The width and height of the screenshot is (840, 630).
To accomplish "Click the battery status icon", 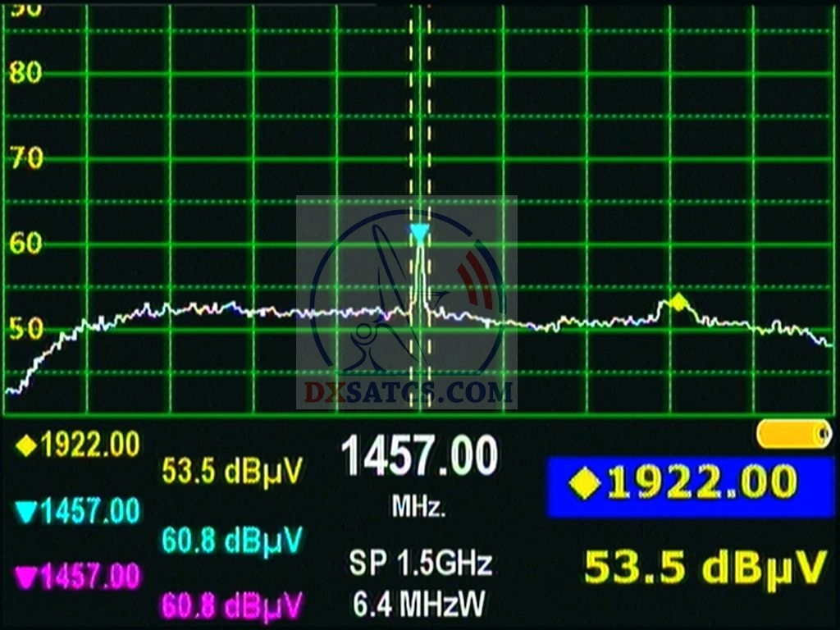I will click(793, 433).
